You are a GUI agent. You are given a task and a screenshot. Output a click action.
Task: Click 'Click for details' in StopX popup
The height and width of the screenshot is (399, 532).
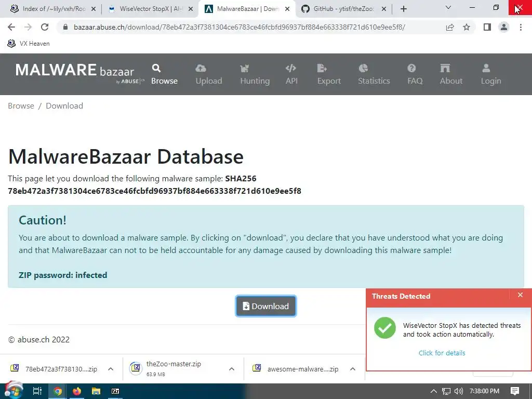click(x=442, y=353)
